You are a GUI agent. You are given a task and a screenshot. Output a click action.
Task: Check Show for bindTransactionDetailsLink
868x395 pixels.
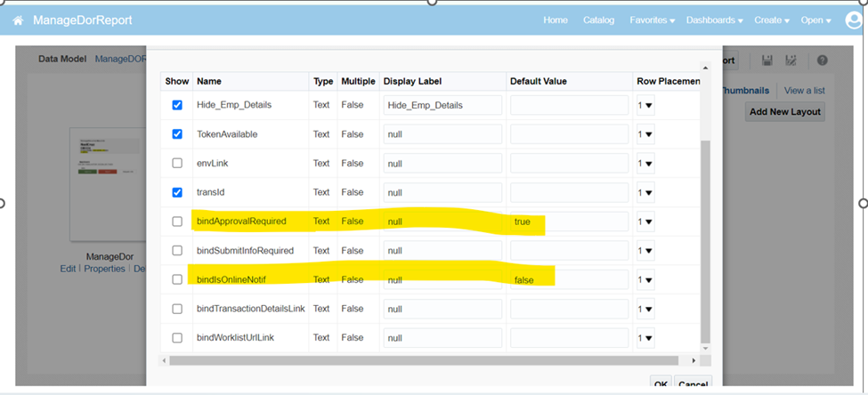click(x=177, y=309)
